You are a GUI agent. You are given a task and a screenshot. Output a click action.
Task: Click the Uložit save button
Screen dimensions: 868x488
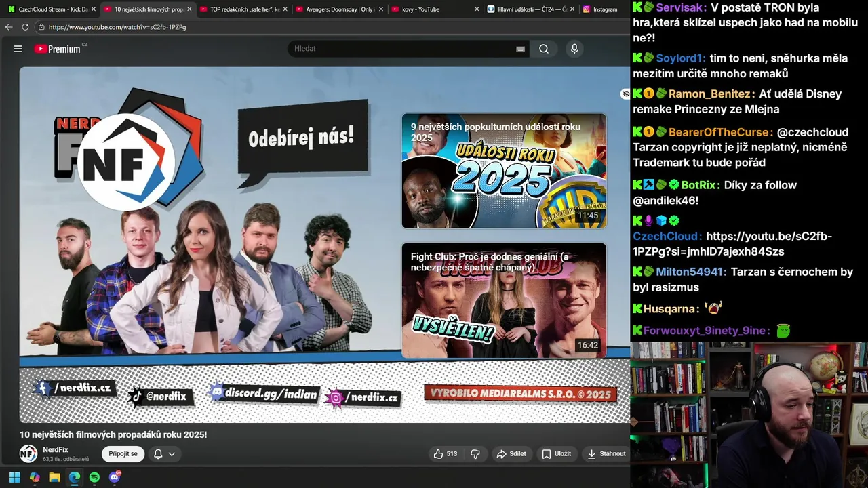556,453
